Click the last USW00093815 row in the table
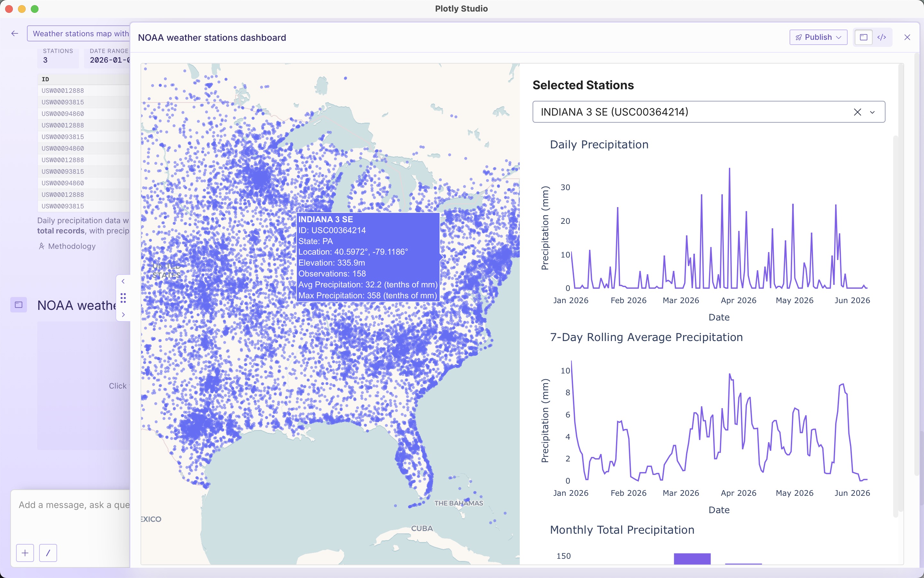Image resolution: width=924 pixels, height=578 pixels. point(84,206)
